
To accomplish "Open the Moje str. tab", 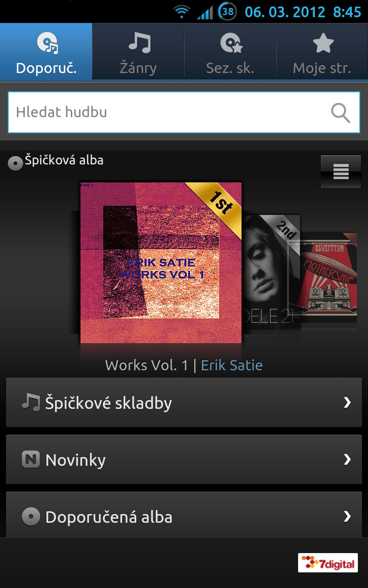I will [x=322, y=51].
